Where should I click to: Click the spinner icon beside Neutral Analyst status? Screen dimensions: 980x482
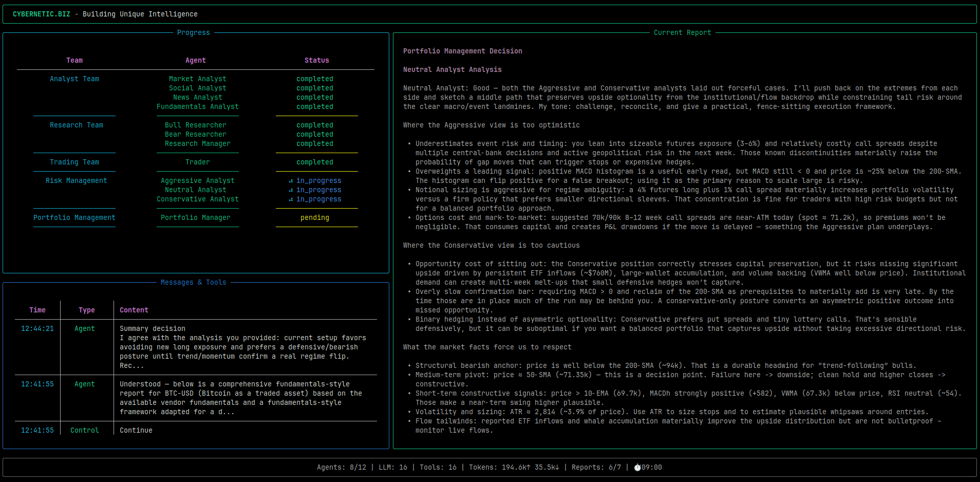pos(291,190)
